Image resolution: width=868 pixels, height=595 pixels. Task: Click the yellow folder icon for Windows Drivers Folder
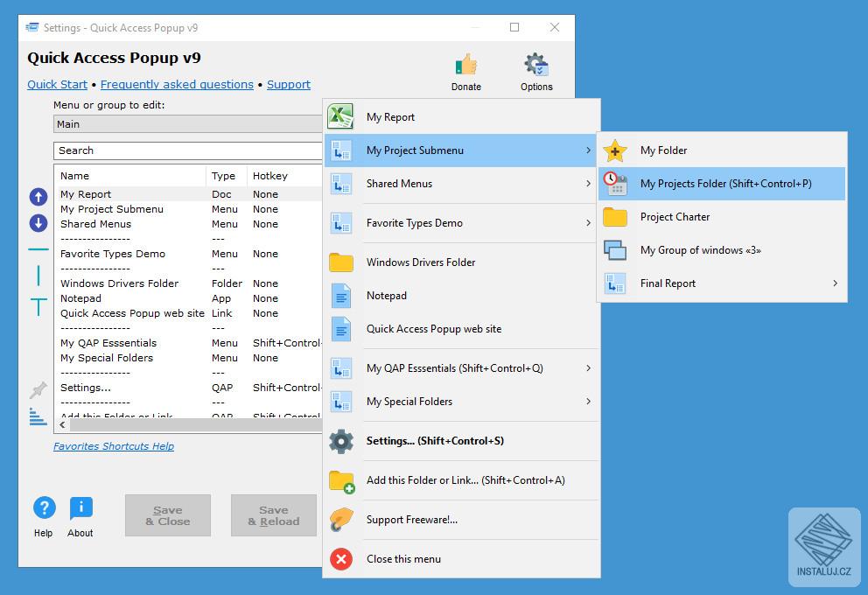341,262
